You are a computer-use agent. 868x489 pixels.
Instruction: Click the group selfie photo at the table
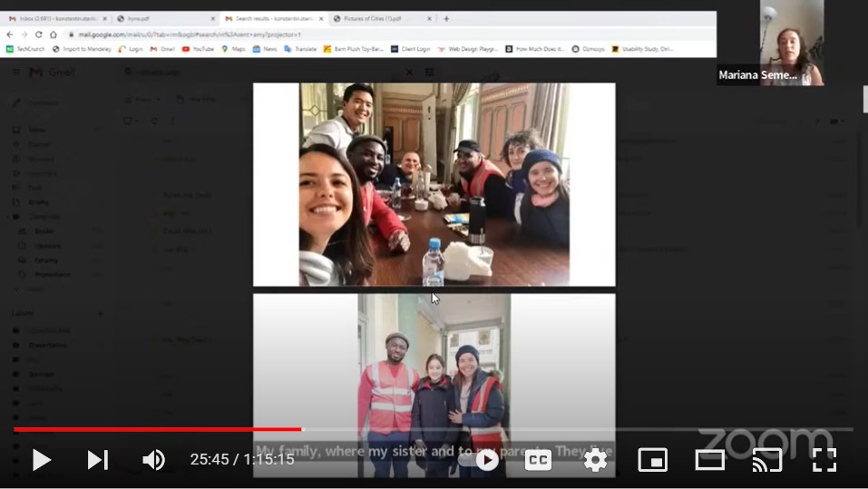434,184
